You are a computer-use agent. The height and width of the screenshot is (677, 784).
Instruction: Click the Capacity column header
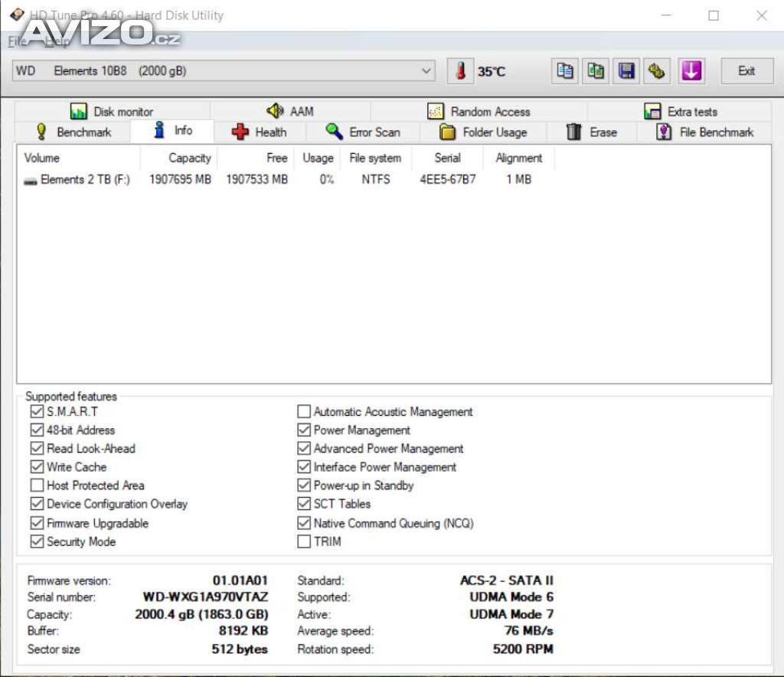click(x=179, y=158)
